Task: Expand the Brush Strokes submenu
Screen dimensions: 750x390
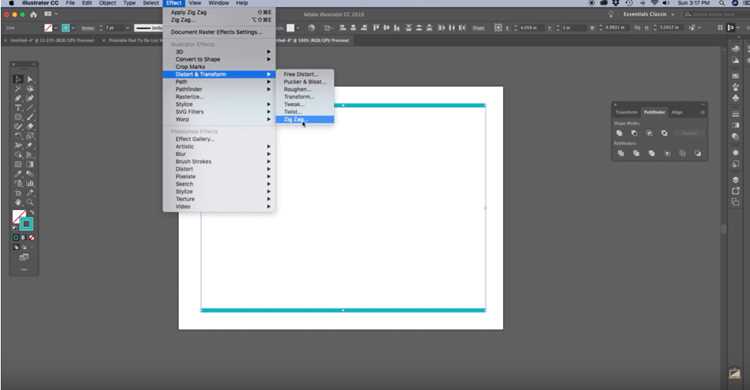Action: coord(219,162)
